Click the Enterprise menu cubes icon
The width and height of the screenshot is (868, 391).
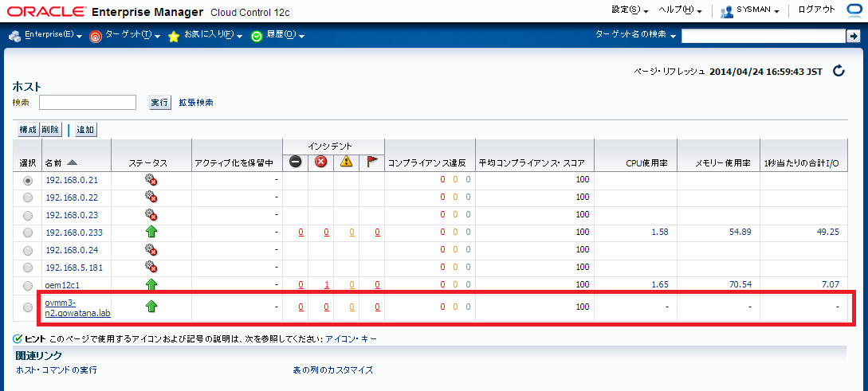(15, 36)
